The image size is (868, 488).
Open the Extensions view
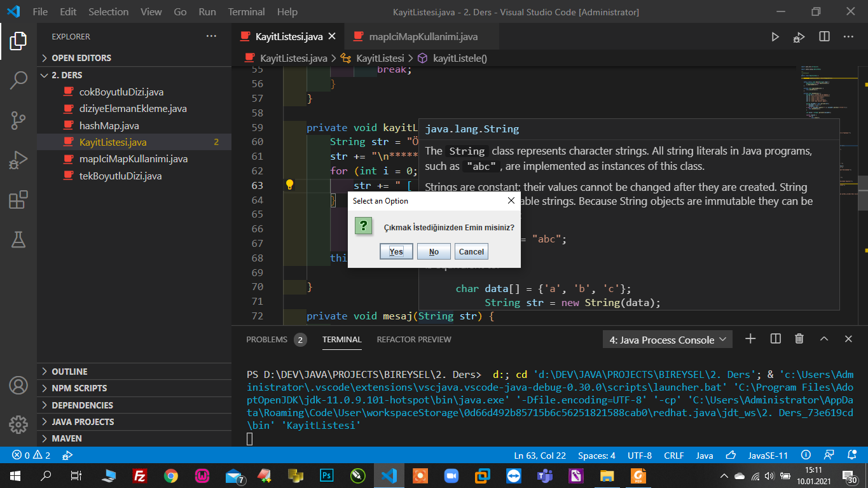18,200
